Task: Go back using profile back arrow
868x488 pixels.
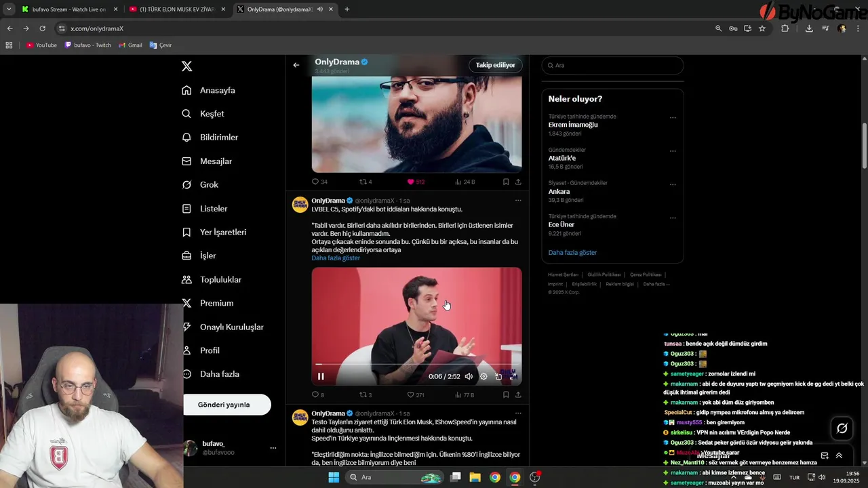Action: pyautogui.click(x=296, y=65)
